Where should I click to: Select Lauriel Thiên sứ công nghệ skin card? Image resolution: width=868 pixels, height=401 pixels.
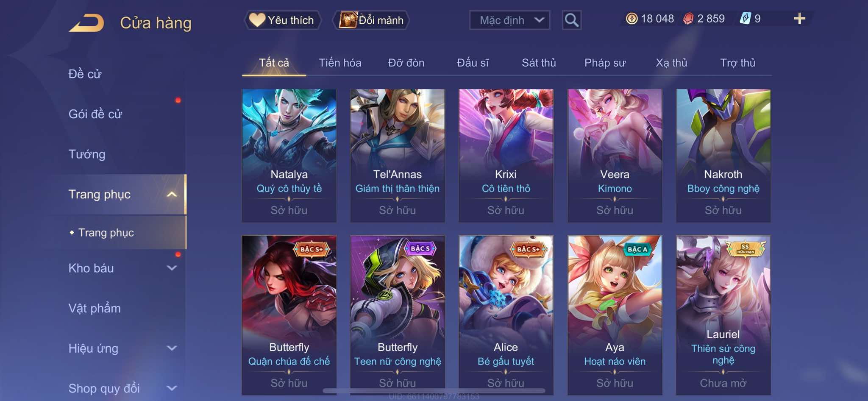point(723,315)
